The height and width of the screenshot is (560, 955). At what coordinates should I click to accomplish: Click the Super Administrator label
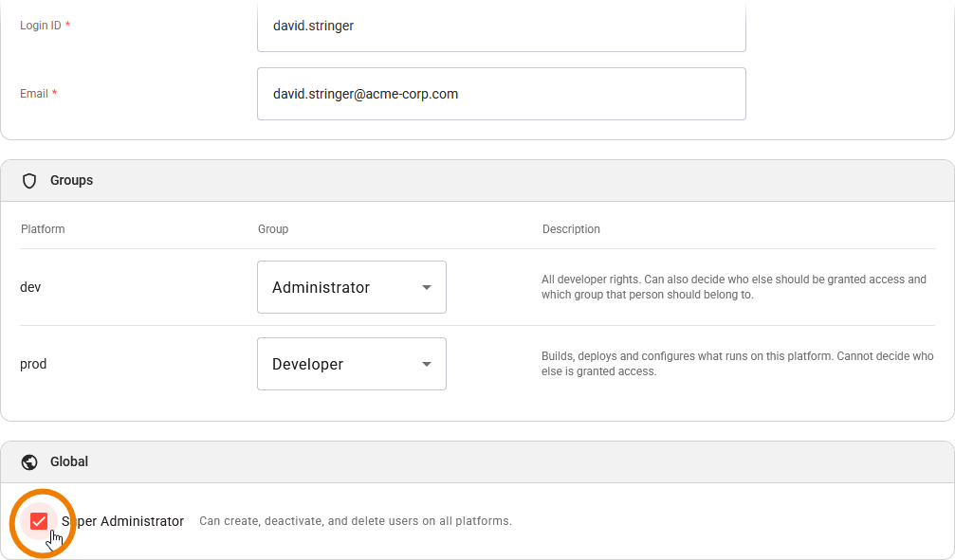122,521
